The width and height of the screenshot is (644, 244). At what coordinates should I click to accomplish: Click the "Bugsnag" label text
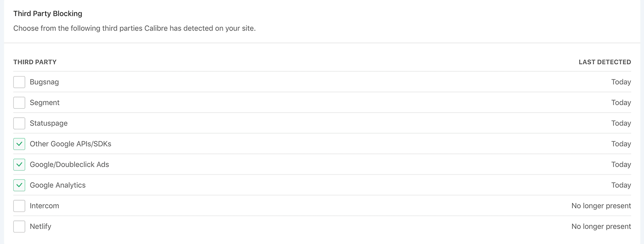(x=44, y=82)
